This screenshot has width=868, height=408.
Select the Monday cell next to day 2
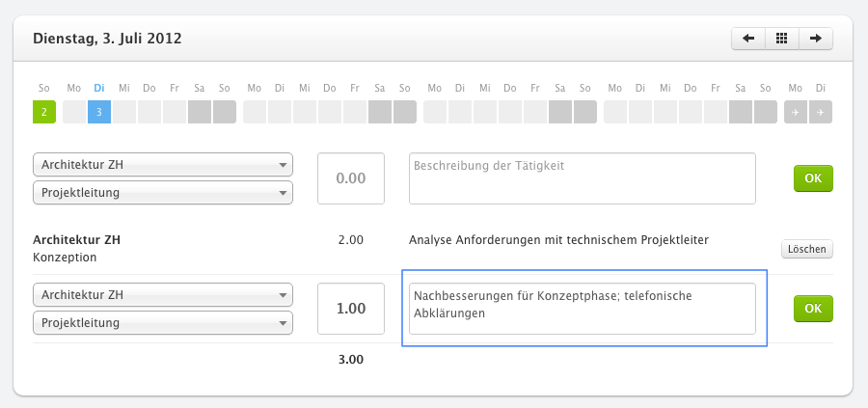pos(74,112)
